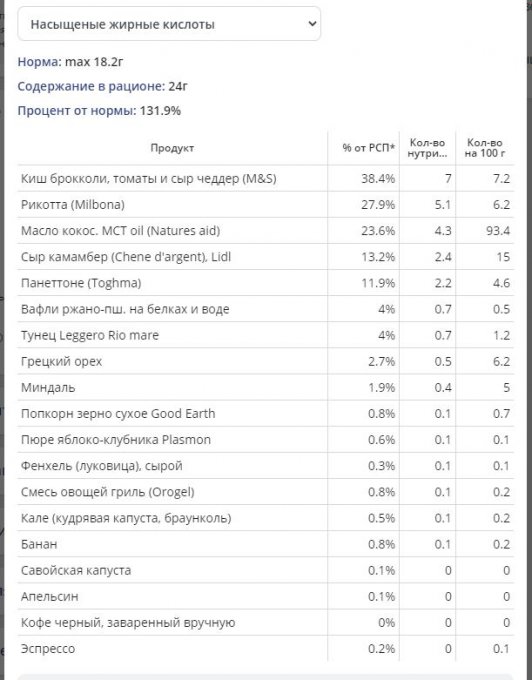The height and width of the screenshot is (680, 532).
Task: Open the Насыщеные жирные кислоты nutrient dropdown
Action: (169, 24)
